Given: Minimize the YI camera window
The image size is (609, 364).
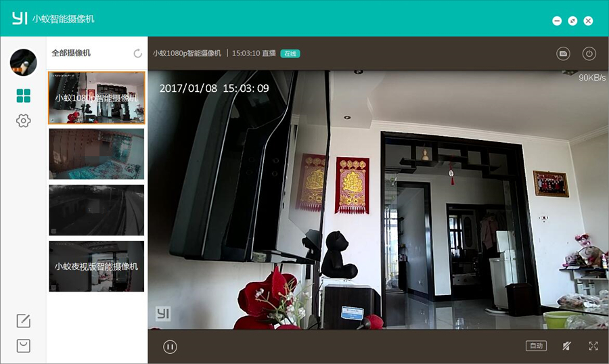Looking at the screenshot, I should click(x=557, y=21).
